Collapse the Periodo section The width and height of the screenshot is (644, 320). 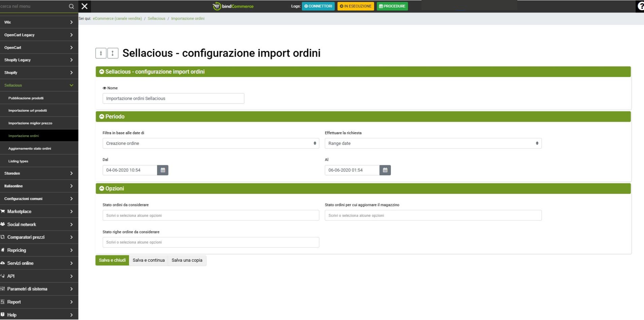pyautogui.click(x=101, y=117)
